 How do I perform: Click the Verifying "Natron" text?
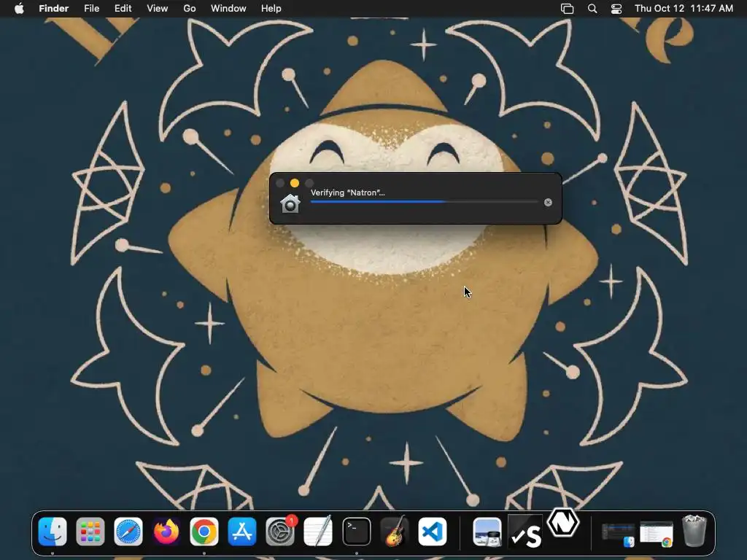pyautogui.click(x=348, y=192)
